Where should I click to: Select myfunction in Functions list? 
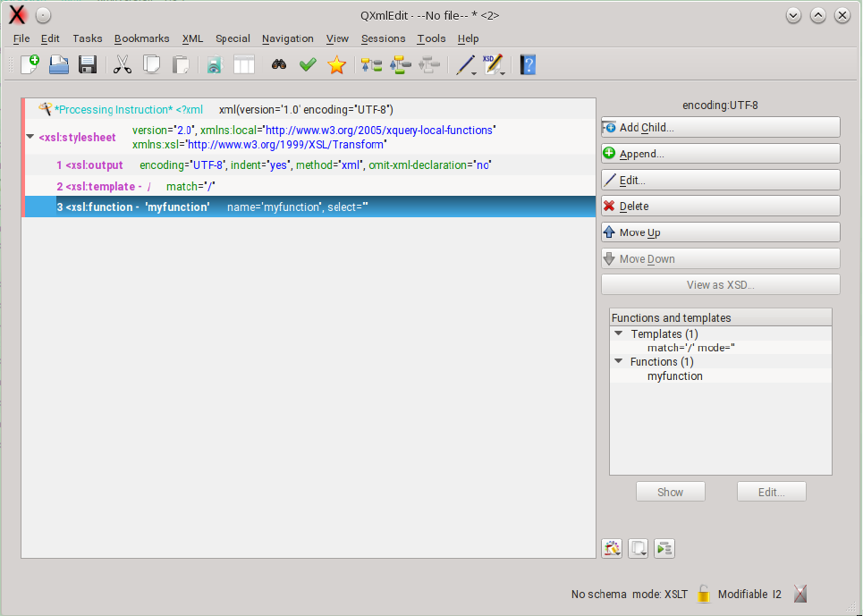click(674, 376)
